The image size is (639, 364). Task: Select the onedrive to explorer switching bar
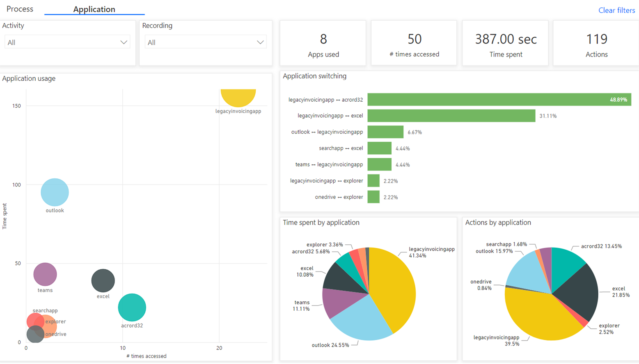tap(373, 197)
